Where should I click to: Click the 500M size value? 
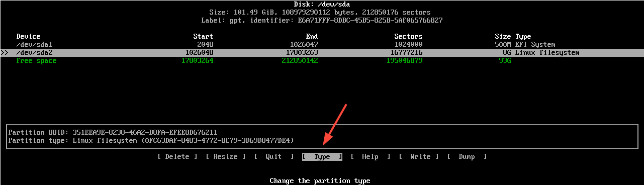pyautogui.click(x=503, y=45)
